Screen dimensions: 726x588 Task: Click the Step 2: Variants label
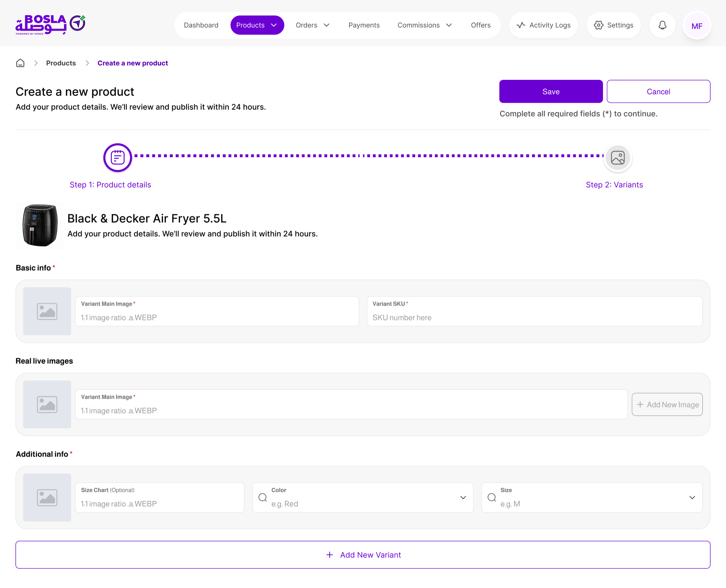614,185
